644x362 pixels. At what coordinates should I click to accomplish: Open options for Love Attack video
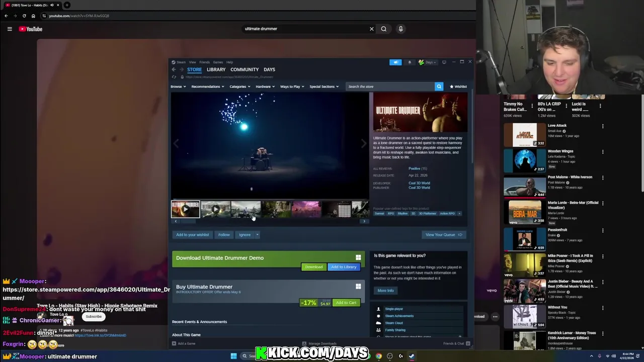click(603, 126)
